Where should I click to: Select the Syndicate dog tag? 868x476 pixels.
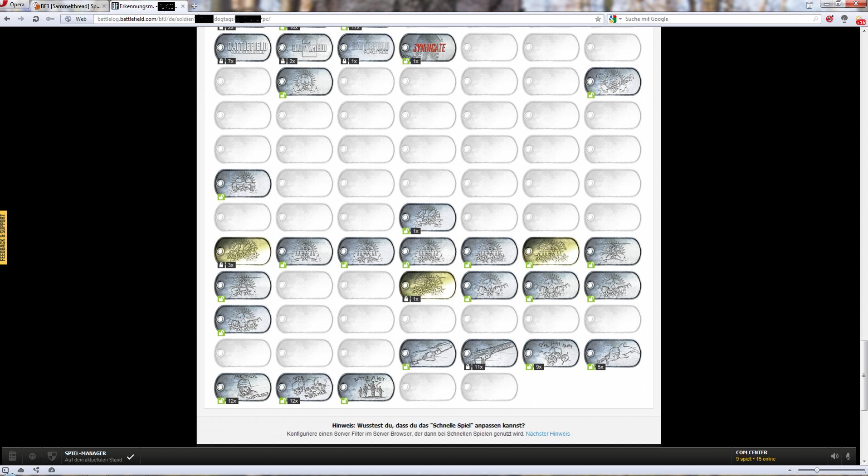click(x=428, y=48)
